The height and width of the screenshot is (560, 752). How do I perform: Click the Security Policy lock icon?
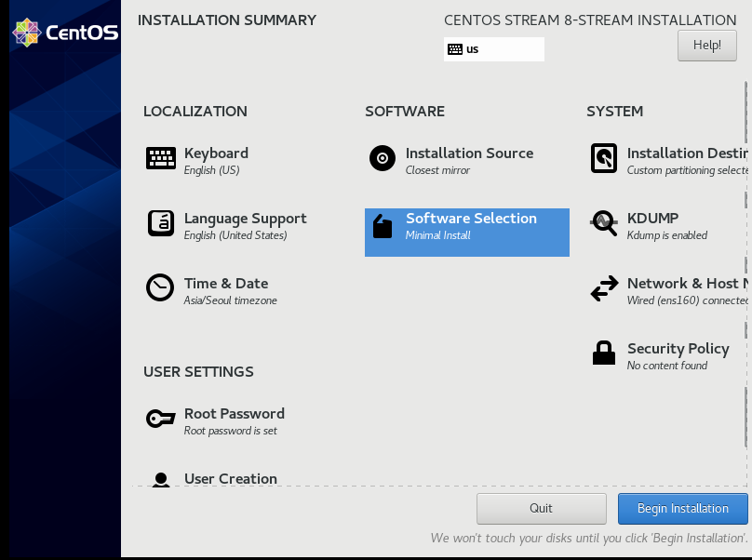click(604, 353)
